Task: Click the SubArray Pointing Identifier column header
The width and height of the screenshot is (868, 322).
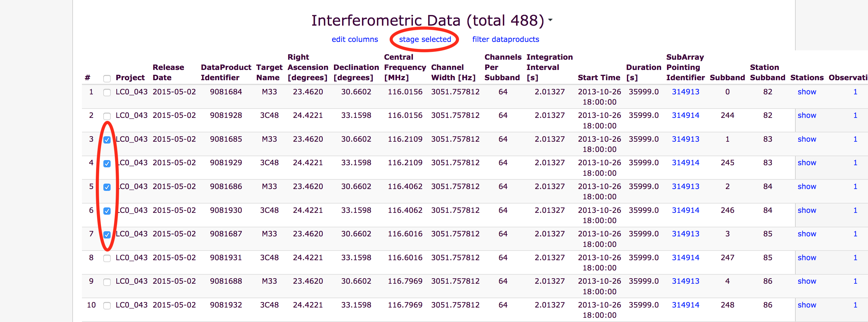Action: coord(685,68)
